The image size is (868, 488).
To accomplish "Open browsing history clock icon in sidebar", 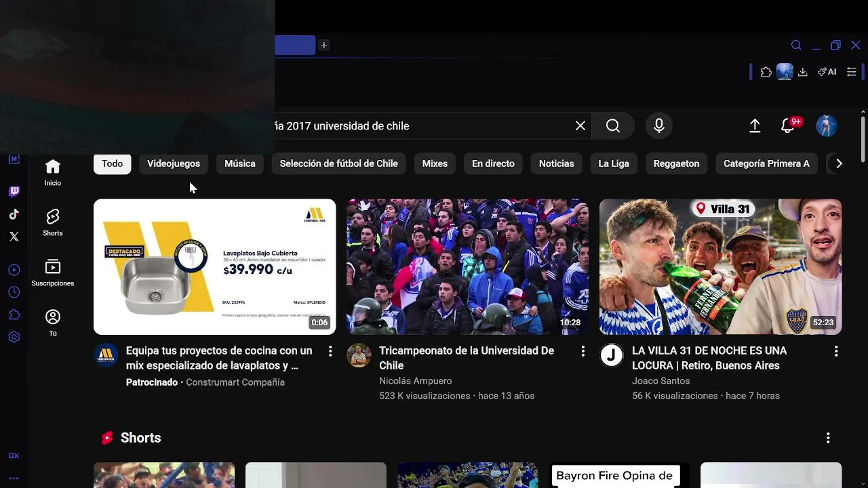I will [14, 292].
